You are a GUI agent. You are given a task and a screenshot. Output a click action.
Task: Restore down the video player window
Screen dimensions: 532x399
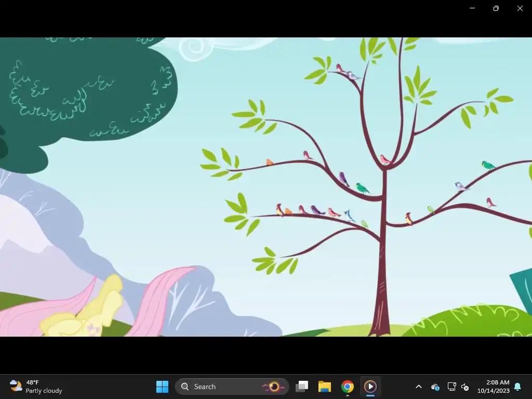(x=496, y=8)
